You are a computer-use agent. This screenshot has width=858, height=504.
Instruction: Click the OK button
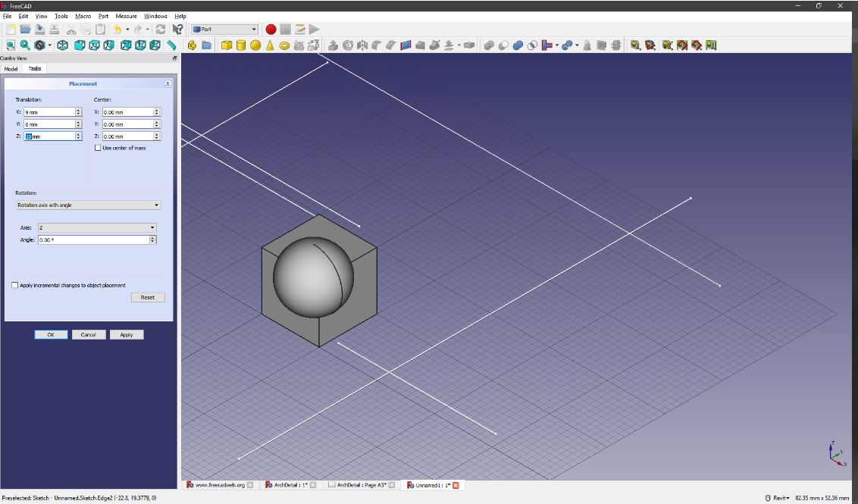[x=51, y=335]
